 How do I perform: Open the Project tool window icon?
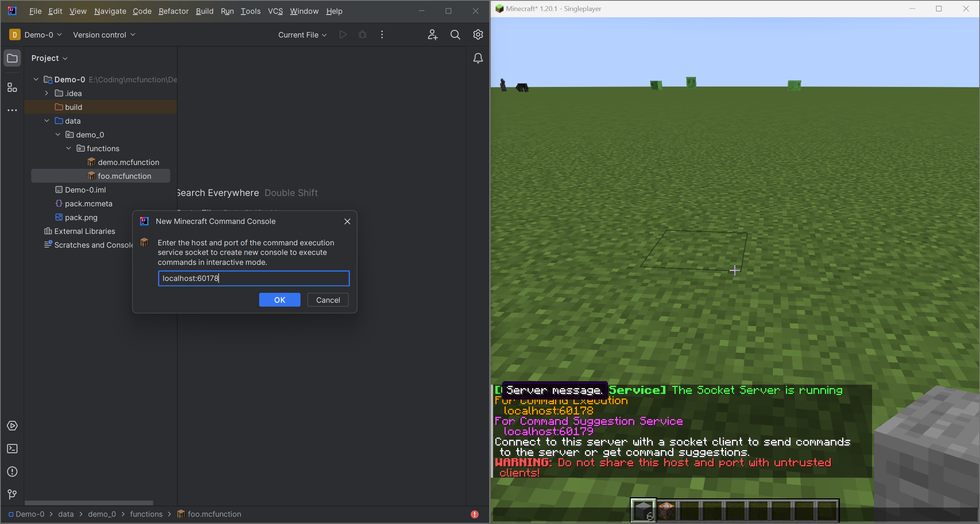click(x=12, y=58)
